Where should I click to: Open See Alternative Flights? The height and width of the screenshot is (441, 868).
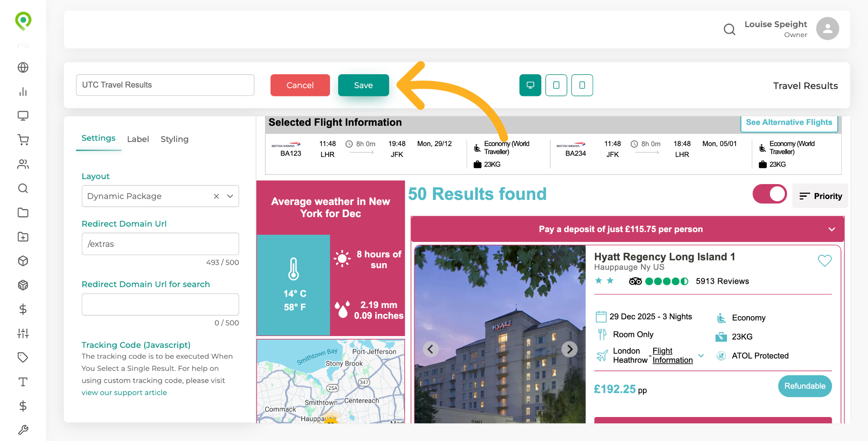pyautogui.click(x=789, y=123)
